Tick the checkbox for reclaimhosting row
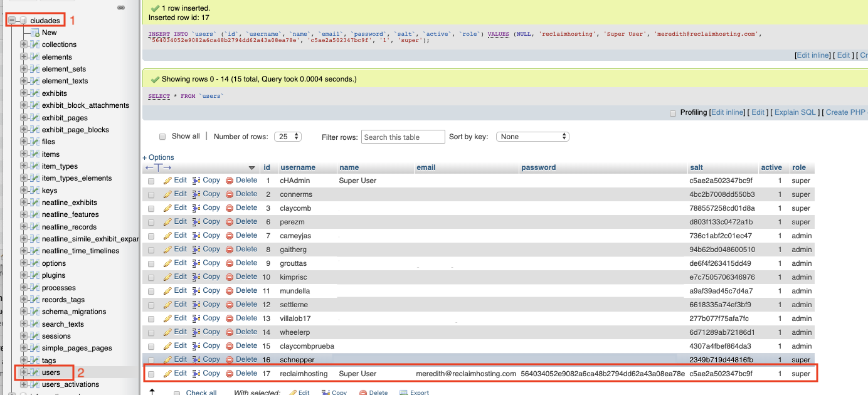Image resolution: width=868 pixels, height=395 pixels. pyautogui.click(x=151, y=374)
